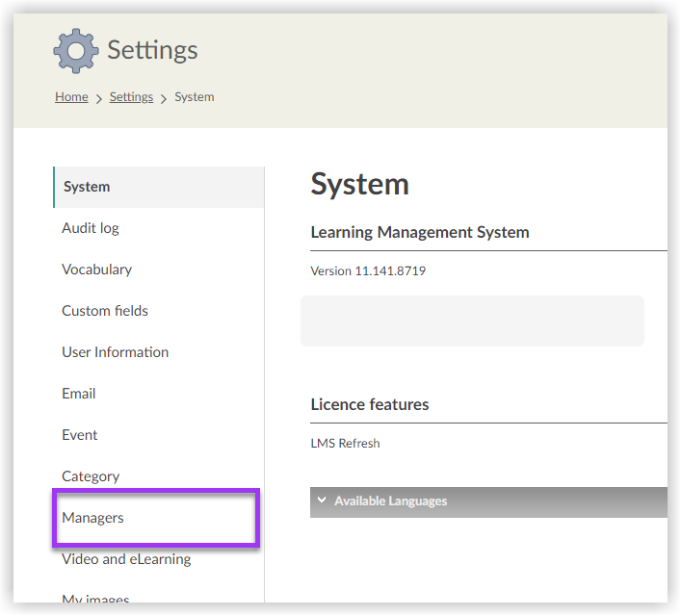Click the Available Languages chevron arrow

point(322,500)
